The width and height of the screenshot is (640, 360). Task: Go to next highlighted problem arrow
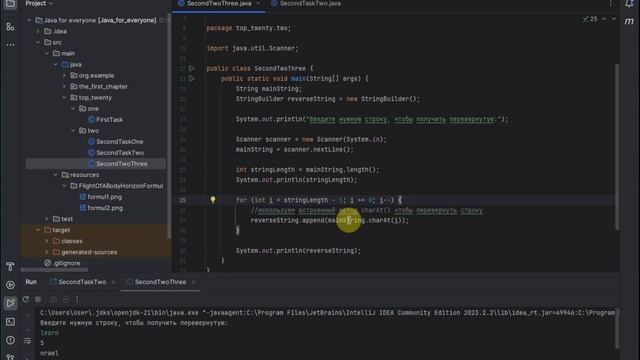coord(613,19)
